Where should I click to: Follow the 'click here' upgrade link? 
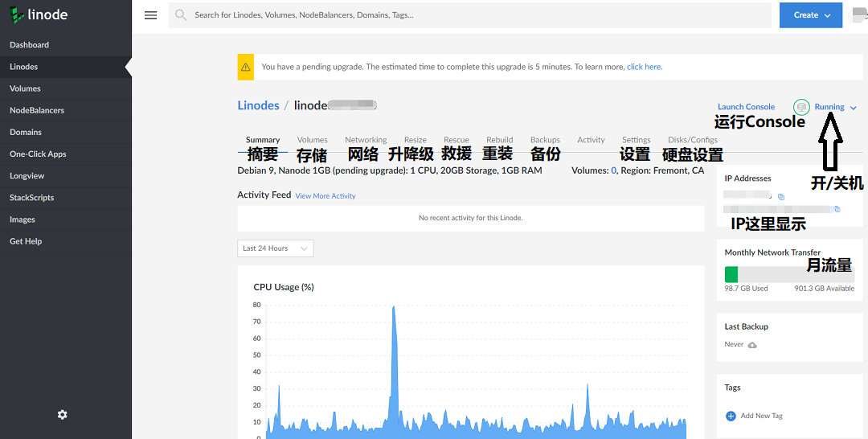(645, 67)
